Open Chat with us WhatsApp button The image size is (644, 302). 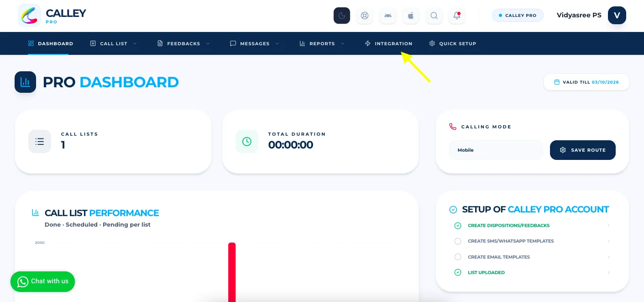[42, 281]
